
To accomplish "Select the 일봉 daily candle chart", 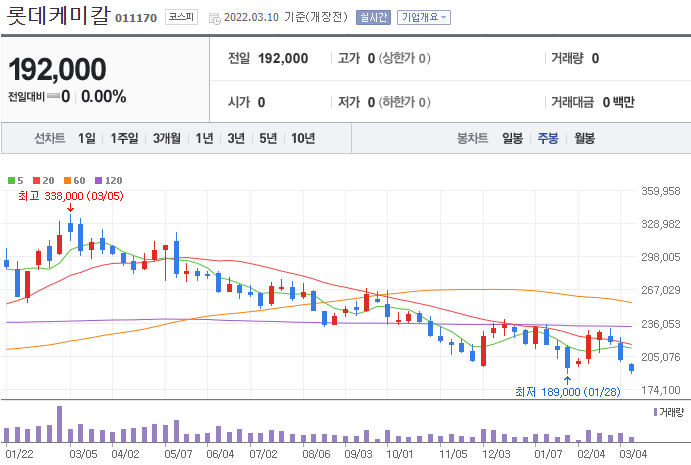I will point(513,138).
